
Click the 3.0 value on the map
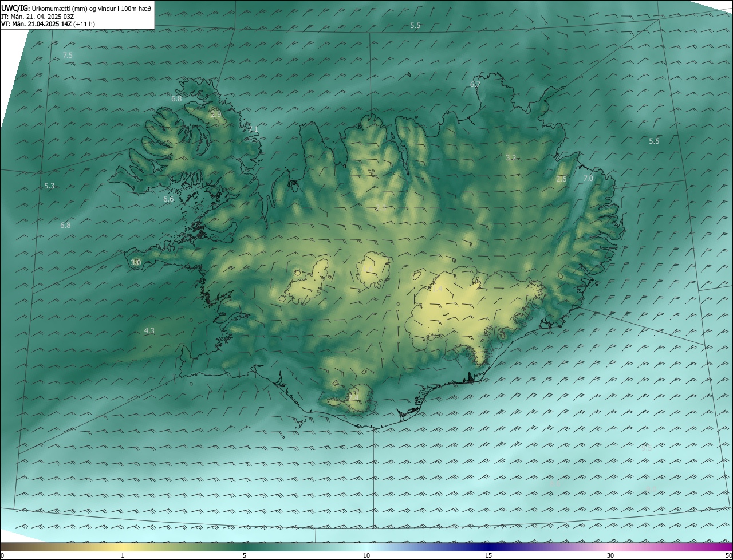coord(136,262)
